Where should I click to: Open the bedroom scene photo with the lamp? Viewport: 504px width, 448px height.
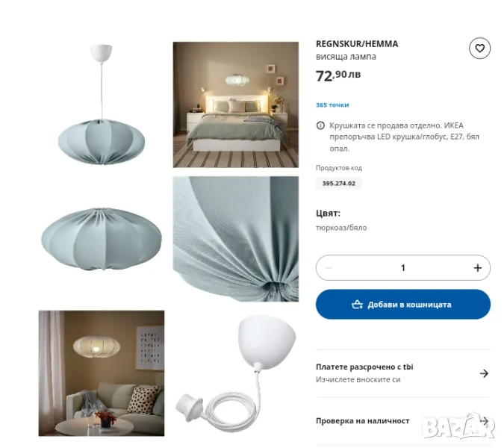[236, 105]
